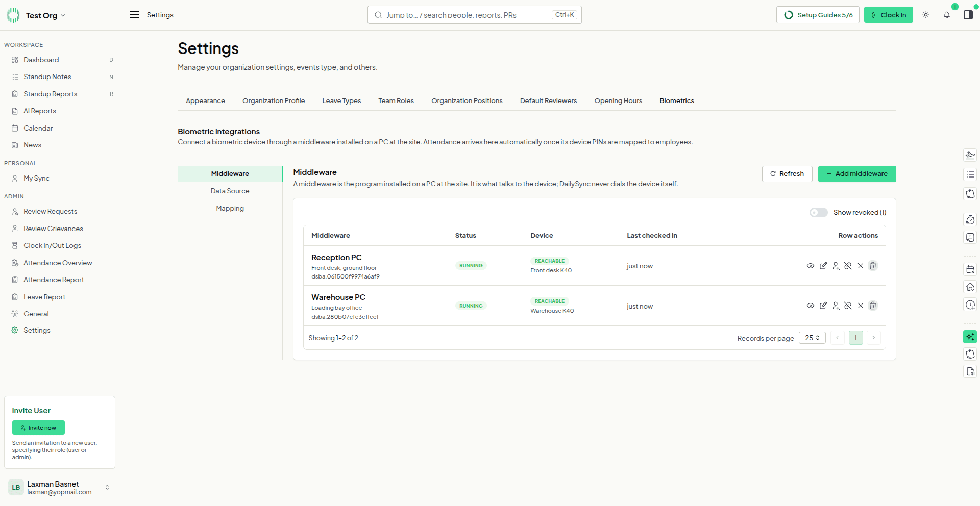Image resolution: width=980 pixels, height=506 pixels.
Task: Switch to the Opening Hours tab
Action: pos(618,100)
